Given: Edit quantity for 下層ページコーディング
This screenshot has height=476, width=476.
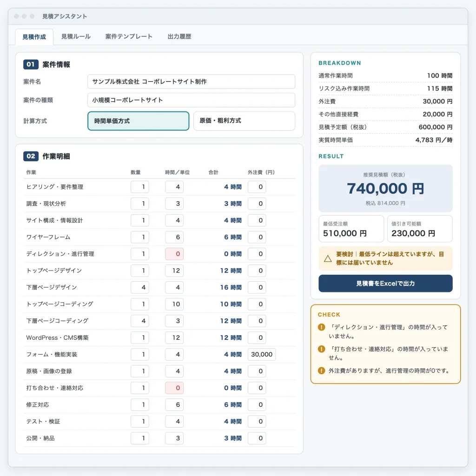Looking at the screenshot, I should [x=140, y=321].
